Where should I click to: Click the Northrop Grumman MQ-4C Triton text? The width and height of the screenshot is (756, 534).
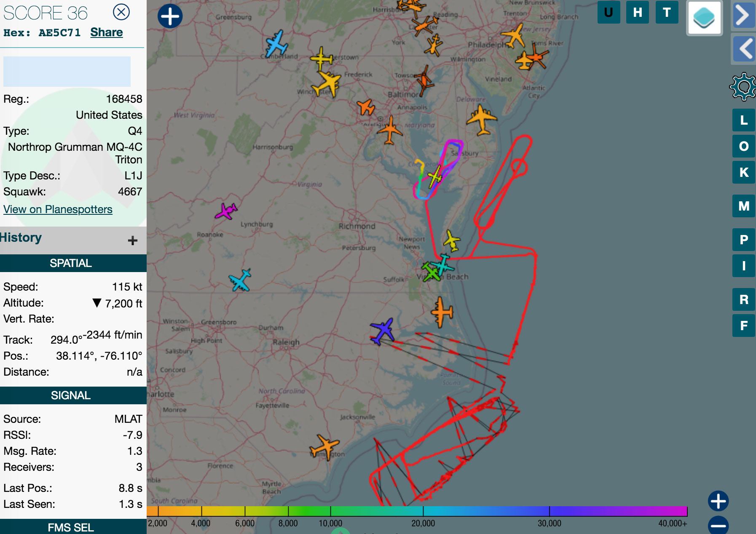75,153
